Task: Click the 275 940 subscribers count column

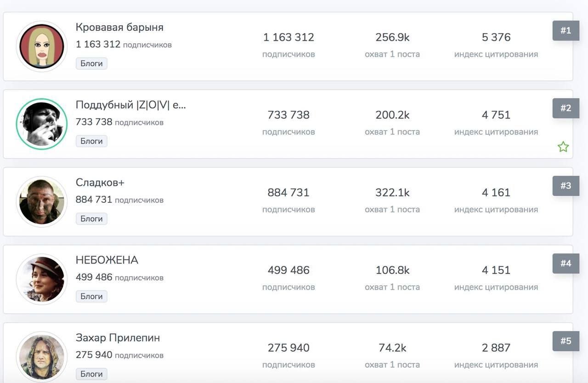Action: pos(288,348)
